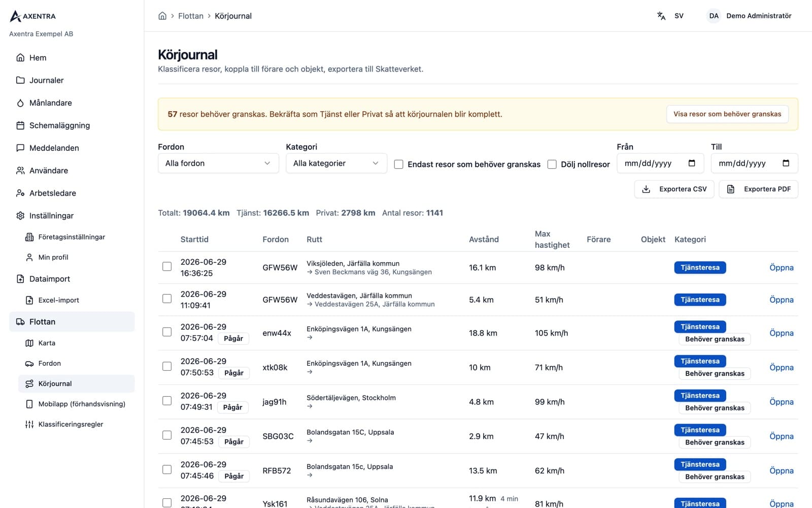The width and height of the screenshot is (812, 508).
Task: Click Exportera PDF button
Action: tap(759, 189)
